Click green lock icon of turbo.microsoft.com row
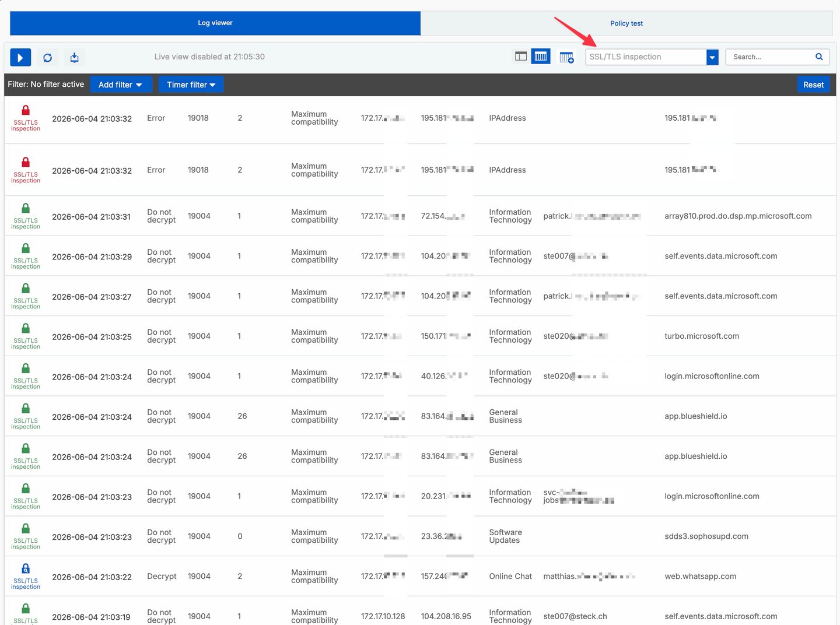The image size is (840, 625). coord(26,328)
